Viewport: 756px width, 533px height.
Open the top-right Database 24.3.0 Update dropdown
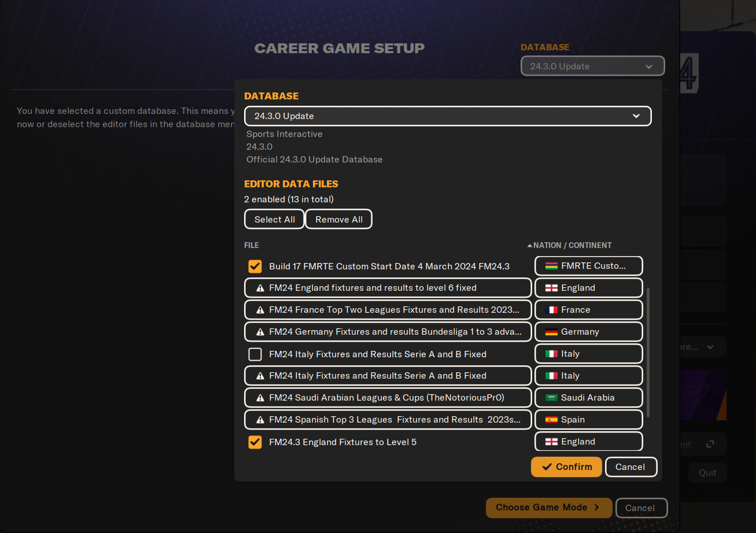pos(592,66)
